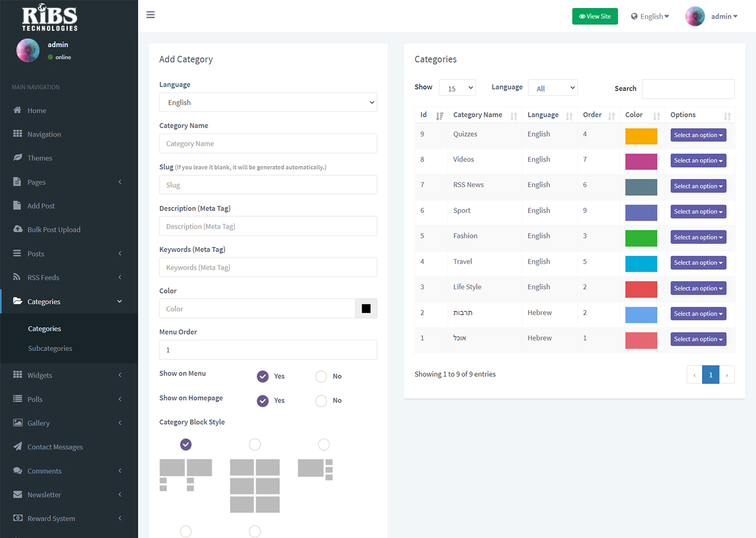Select No for Show on Menu

[321, 376]
